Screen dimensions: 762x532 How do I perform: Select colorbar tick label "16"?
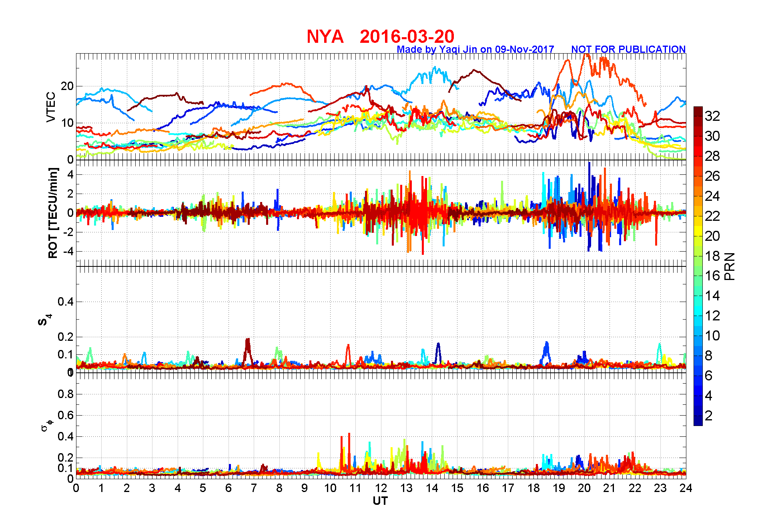712,276
